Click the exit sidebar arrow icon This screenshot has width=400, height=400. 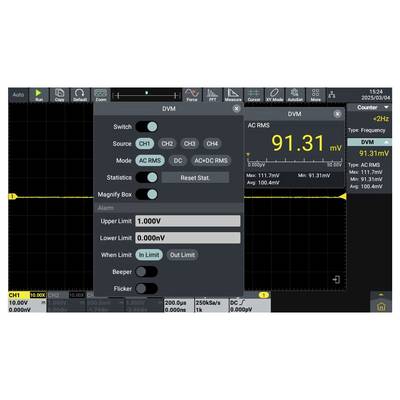pos(336,279)
